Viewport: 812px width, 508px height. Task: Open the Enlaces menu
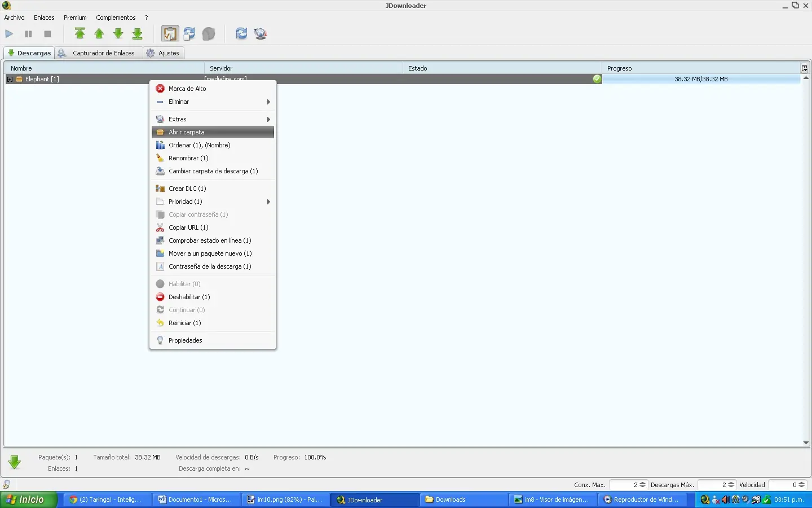tap(44, 17)
